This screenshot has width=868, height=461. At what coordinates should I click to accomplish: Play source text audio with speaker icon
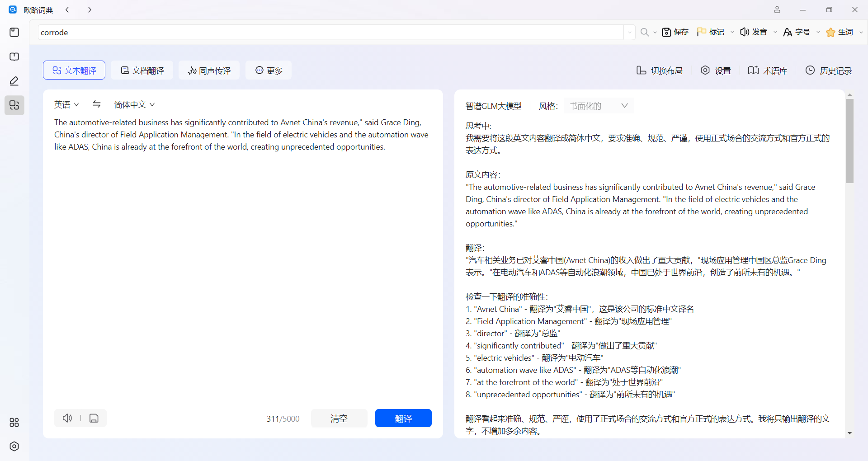[x=67, y=418]
